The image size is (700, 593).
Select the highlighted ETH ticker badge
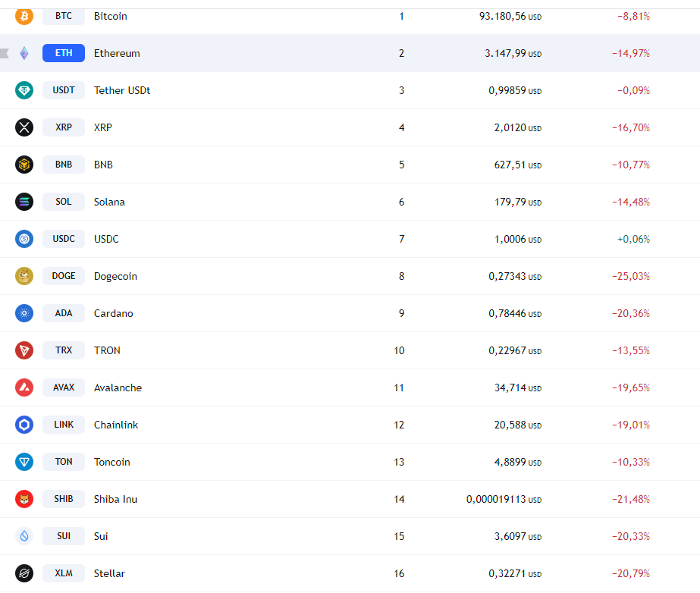64,53
